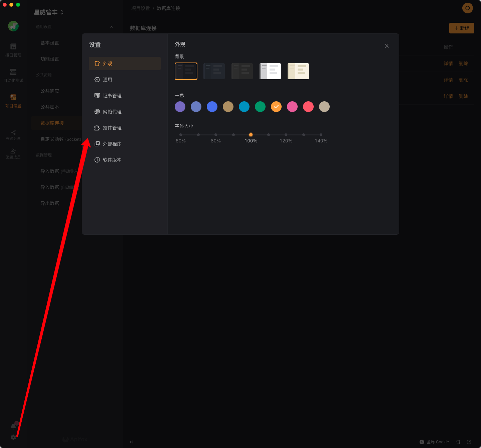Choose the purple primary color swatch

(x=180, y=107)
